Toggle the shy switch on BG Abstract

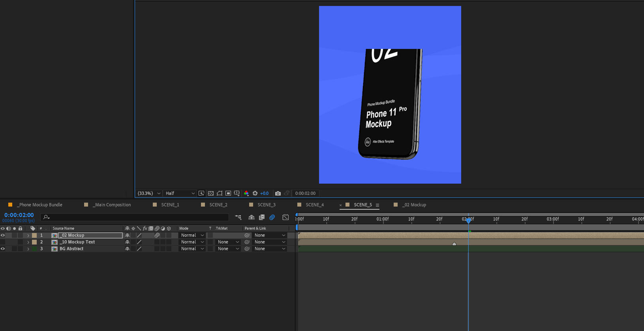pyautogui.click(x=127, y=249)
